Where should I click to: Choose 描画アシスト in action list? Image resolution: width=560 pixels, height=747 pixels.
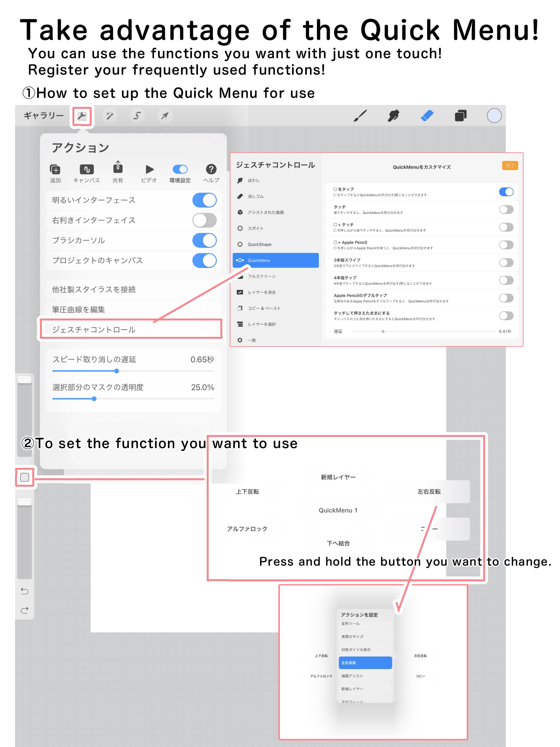click(x=365, y=676)
